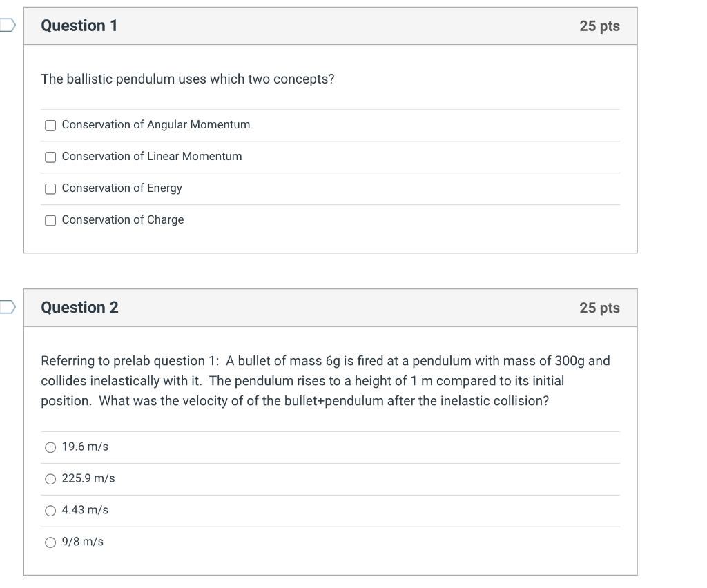707x588 pixels.
Task: Choose the 225.9 m/s radio button
Action: coord(50,479)
